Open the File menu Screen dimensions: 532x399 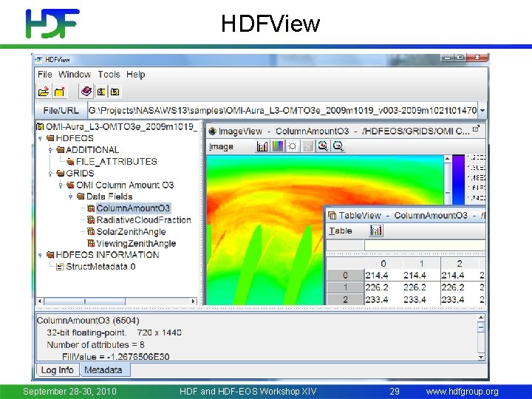click(x=45, y=75)
